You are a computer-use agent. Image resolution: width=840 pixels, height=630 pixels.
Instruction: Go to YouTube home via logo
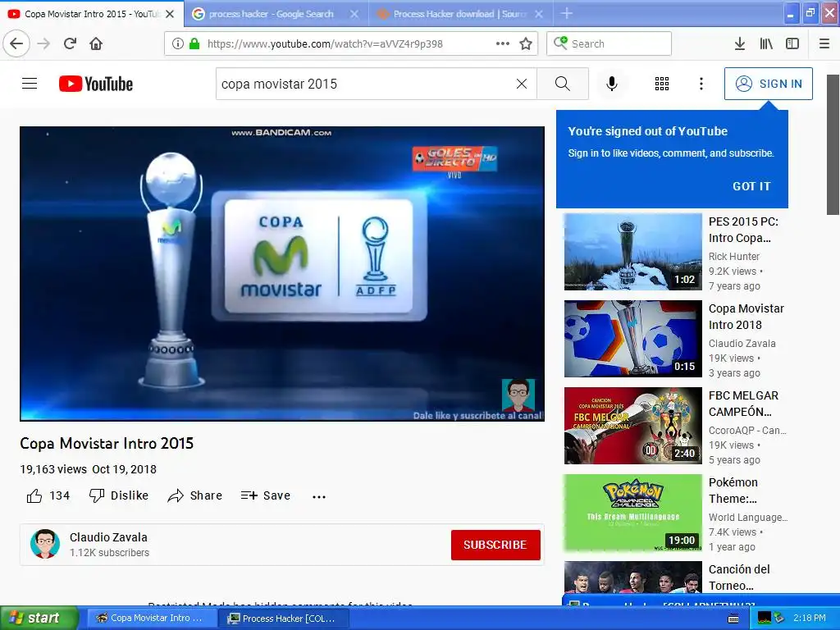(x=96, y=84)
